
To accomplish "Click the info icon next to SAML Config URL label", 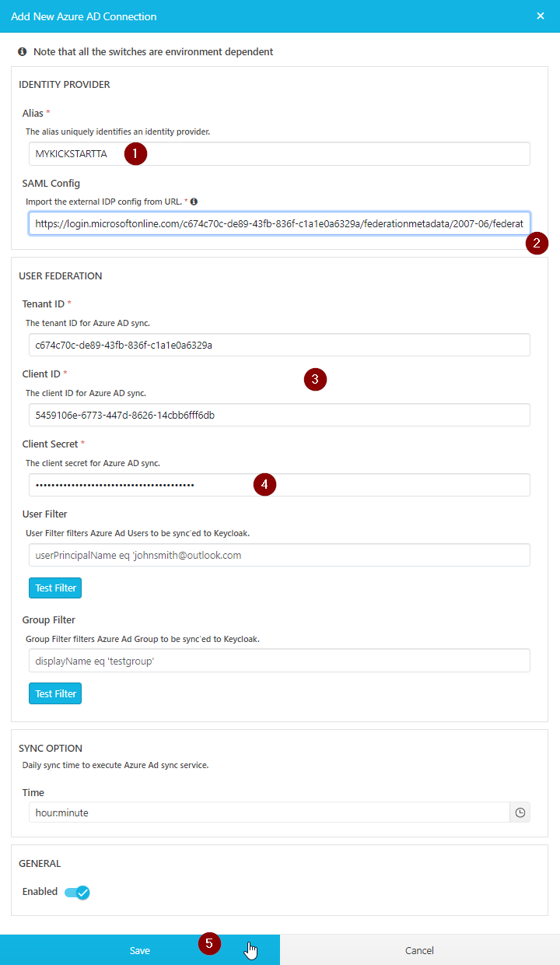I will tap(194, 202).
